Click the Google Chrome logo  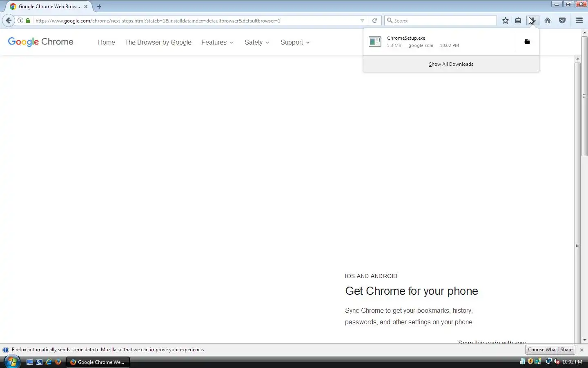point(41,42)
